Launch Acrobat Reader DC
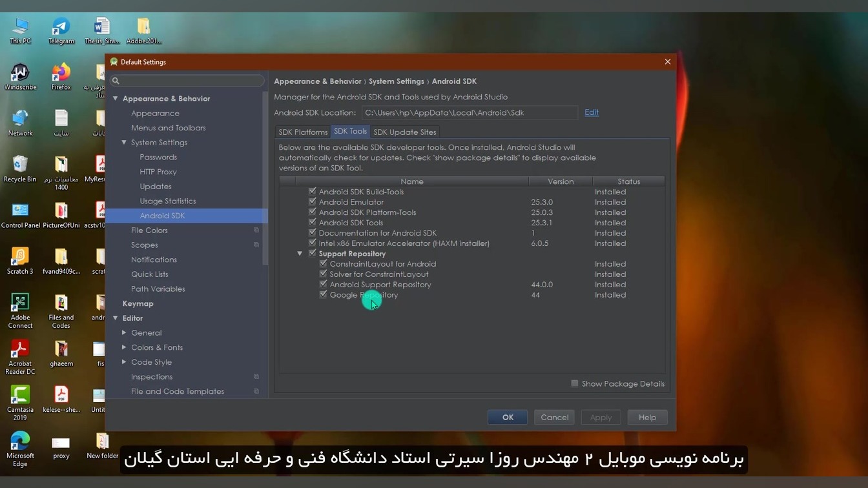Image resolution: width=868 pixels, height=488 pixels. click(x=20, y=358)
